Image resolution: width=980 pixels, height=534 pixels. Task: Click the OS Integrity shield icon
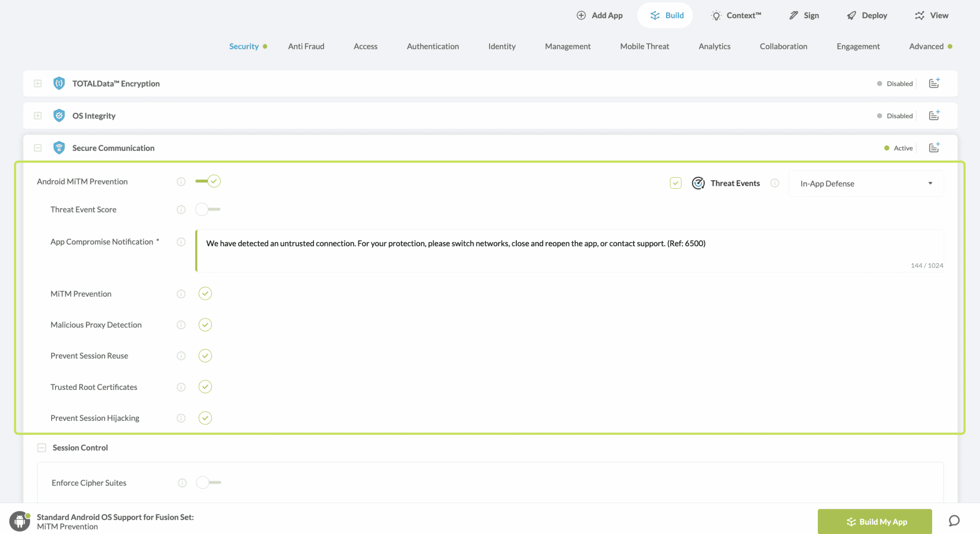[59, 115]
